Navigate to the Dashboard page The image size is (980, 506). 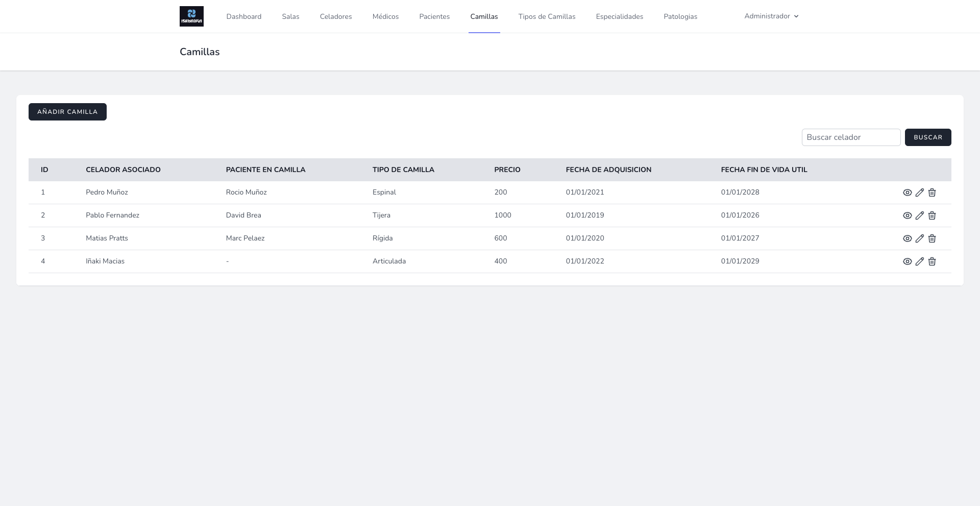click(243, 17)
